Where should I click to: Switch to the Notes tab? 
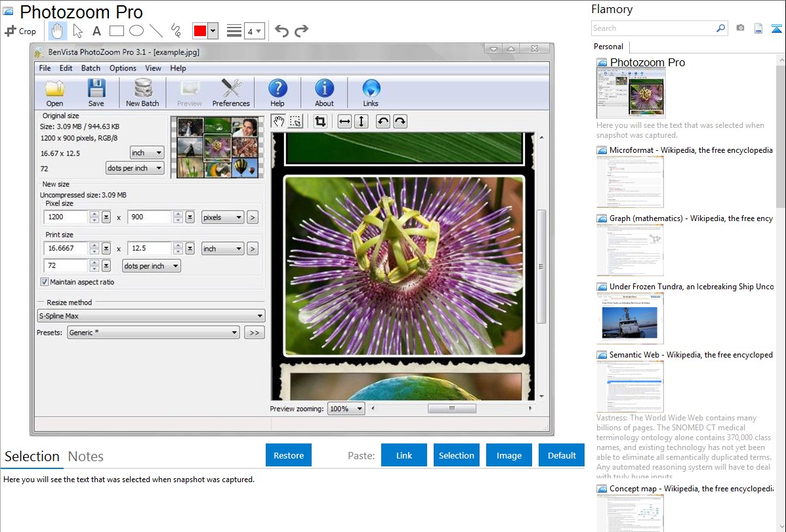point(86,457)
